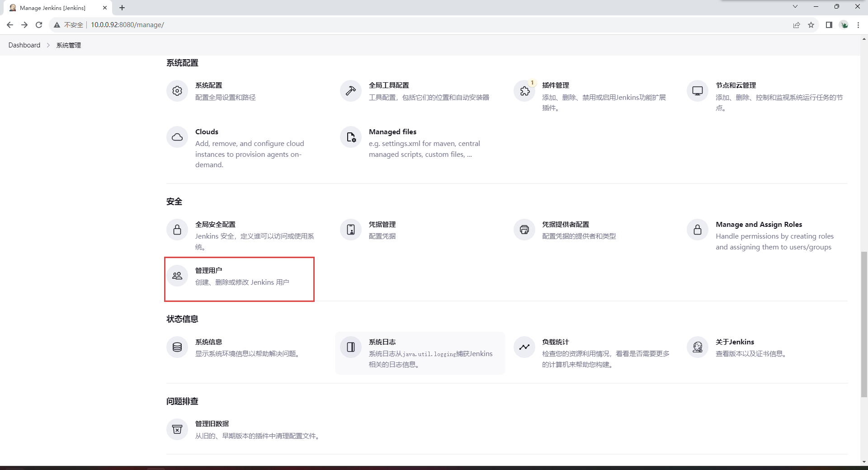Click the 不安全 site security warning
Image resolution: width=868 pixels, height=470 pixels.
tap(69, 25)
